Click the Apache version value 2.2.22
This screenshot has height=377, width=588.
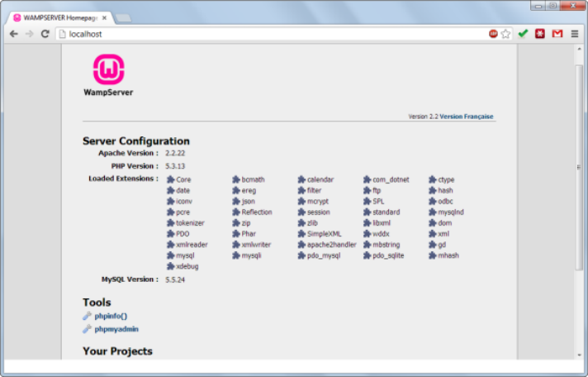175,153
